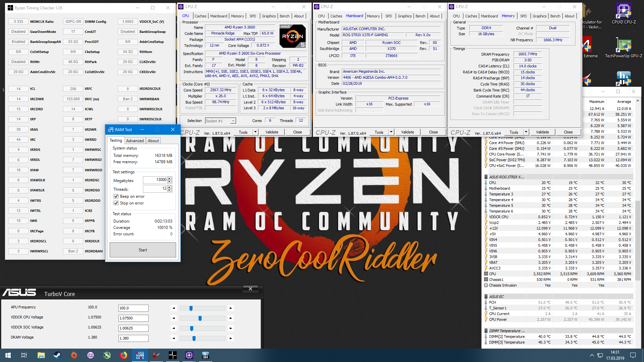Click Validate in the CPU-Z CPU window
Viewport: 644px width, 362px height.
click(271, 132)
